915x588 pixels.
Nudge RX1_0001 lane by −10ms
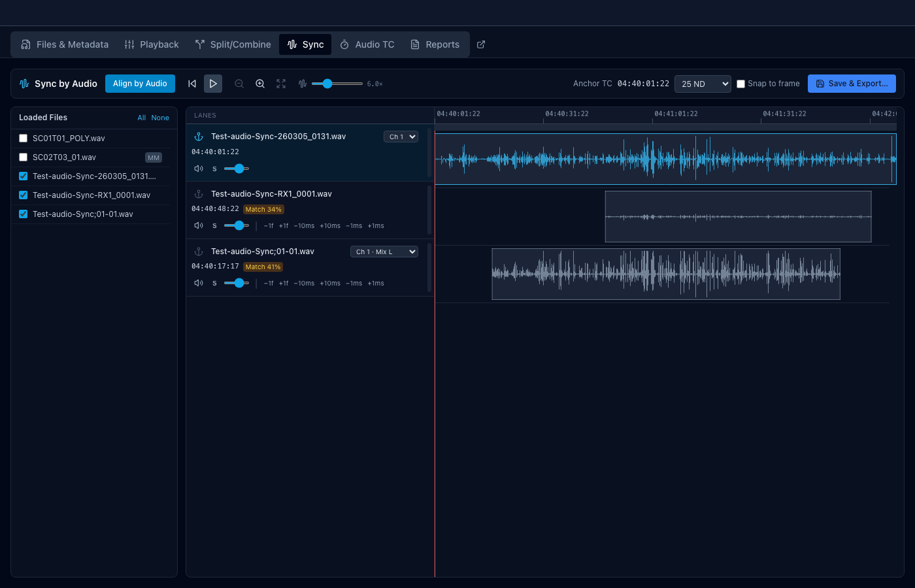point(304,226)
